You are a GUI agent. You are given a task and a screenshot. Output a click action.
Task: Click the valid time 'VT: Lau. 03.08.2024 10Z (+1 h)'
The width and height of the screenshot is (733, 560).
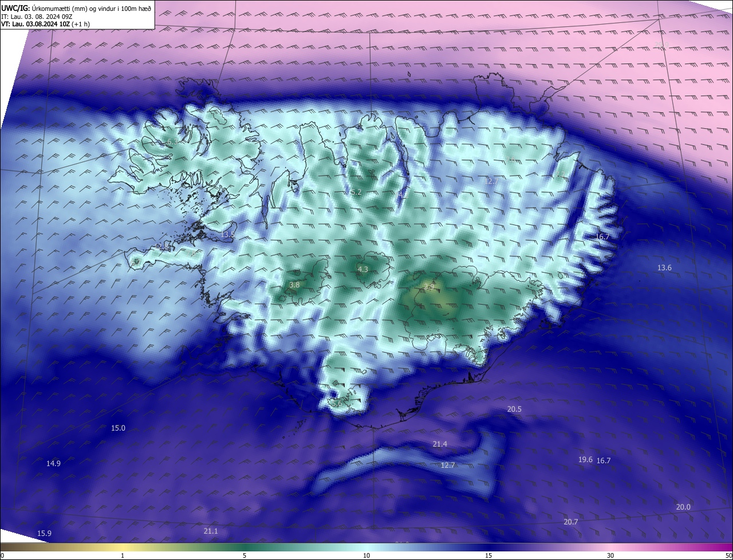pyautogui.click(x=45, y=24)
